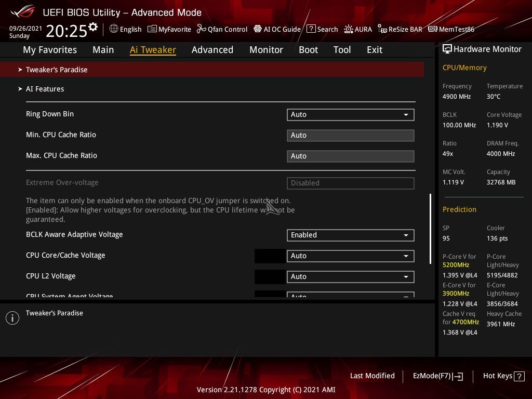
Task: Click the EzMode exit arrow icon
Action: [x=458, y=376]
